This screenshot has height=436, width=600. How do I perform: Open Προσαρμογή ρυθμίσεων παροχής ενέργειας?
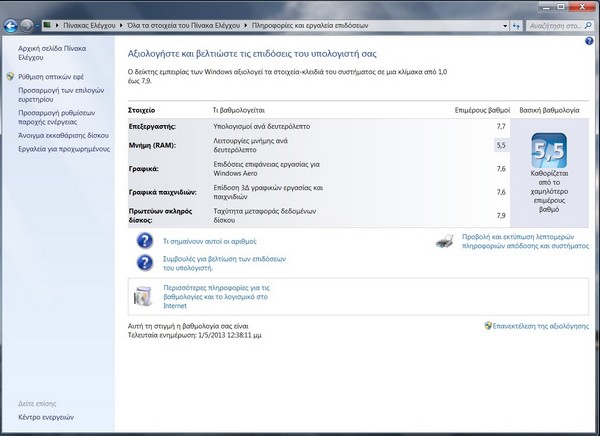(57, 117)
